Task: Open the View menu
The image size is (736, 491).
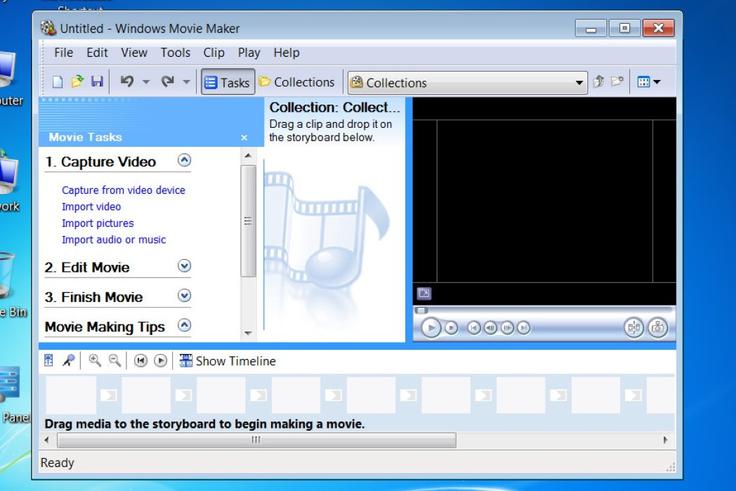Action: click(x=134, y=53)
